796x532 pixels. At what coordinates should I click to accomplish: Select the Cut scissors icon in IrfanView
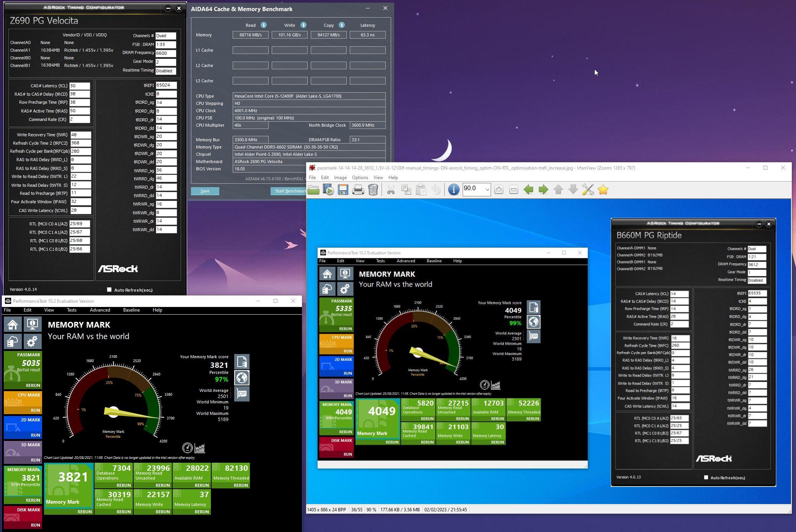tap(391, 189)
